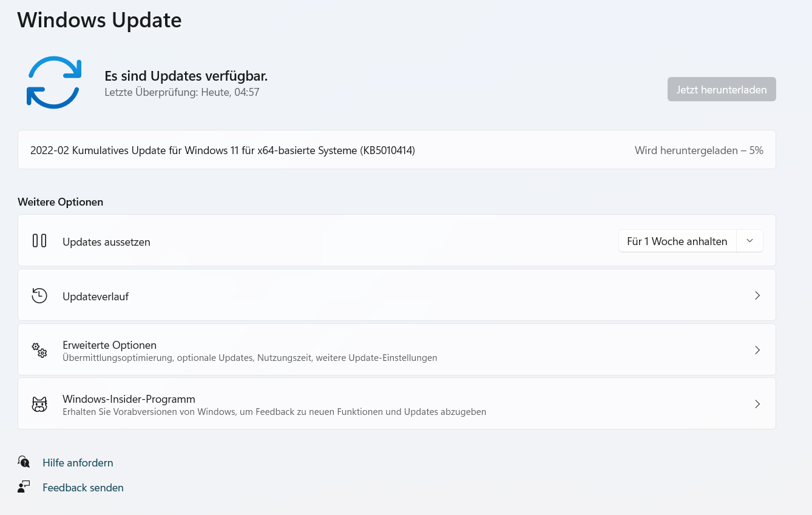The height and width of the screenshot is (515, 812).
Task: Click the Windows-Insider-Programm cat icon
Action: (39, 404)
